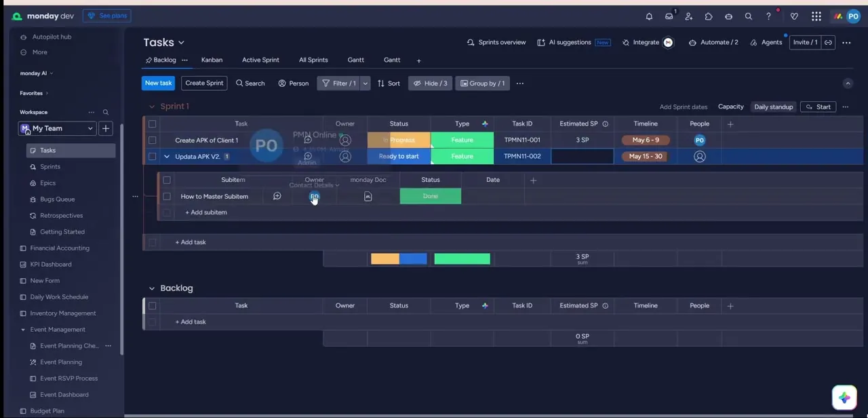Switch to the Kanban view tab
This screenshot has height=418, width=868.
[212, 60]
